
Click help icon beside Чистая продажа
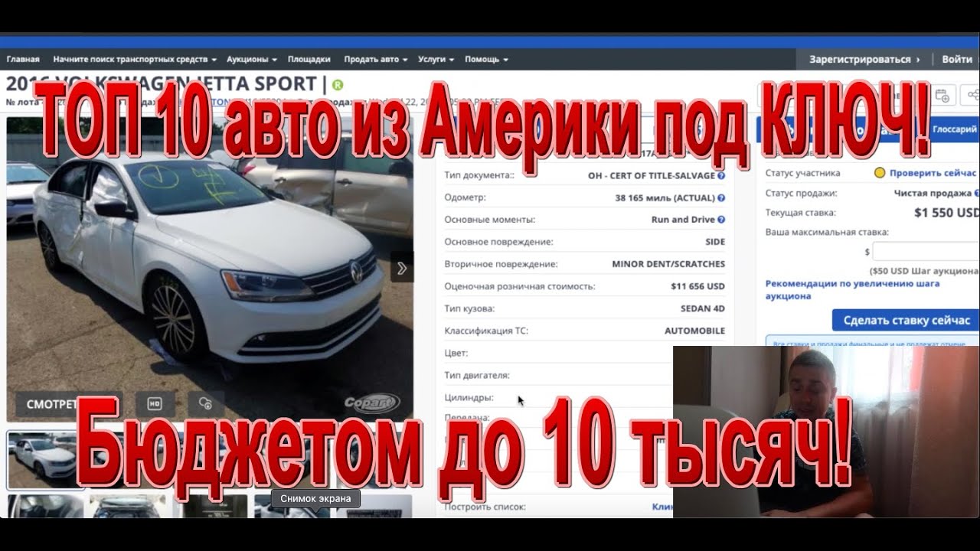pos(977,193)
